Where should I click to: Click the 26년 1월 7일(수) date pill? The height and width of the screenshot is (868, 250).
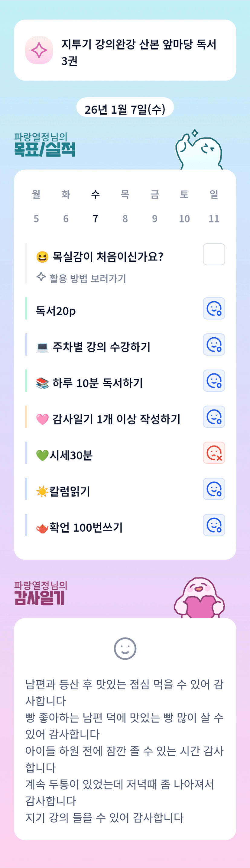point(125,109)
